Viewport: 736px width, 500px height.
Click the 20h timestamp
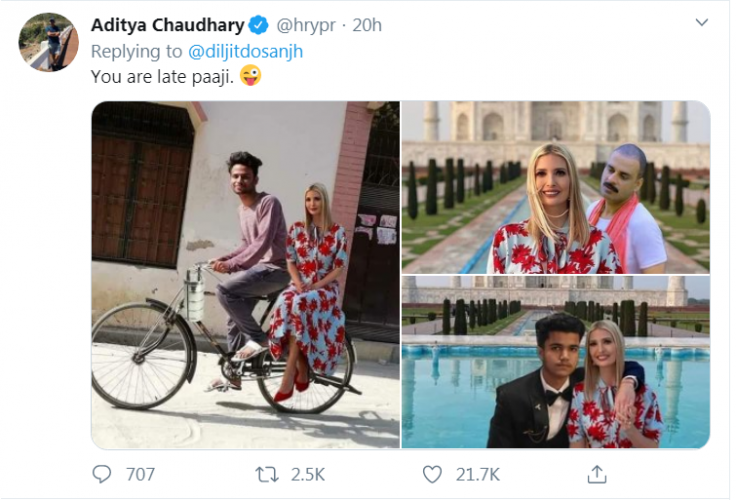pyautogui.click(x=369, y=25)
